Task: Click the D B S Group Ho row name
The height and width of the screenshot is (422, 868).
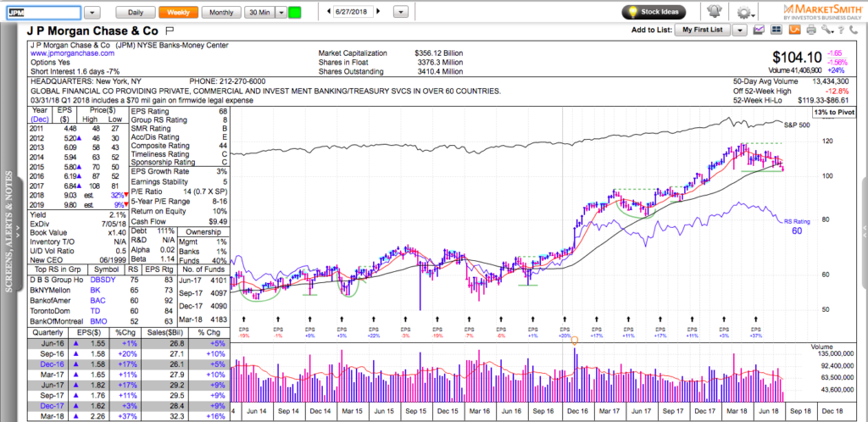Action: (56, 280)
